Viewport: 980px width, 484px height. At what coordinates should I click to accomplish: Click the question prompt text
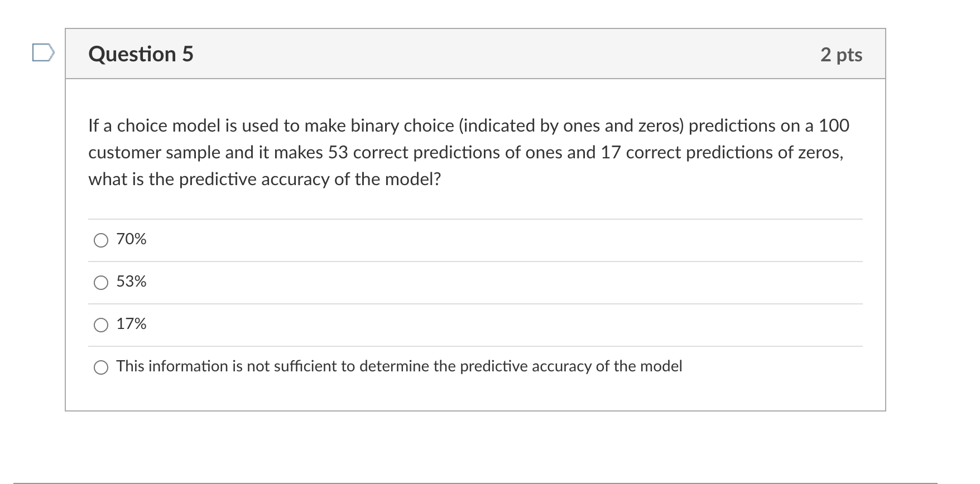coord(469,152)
